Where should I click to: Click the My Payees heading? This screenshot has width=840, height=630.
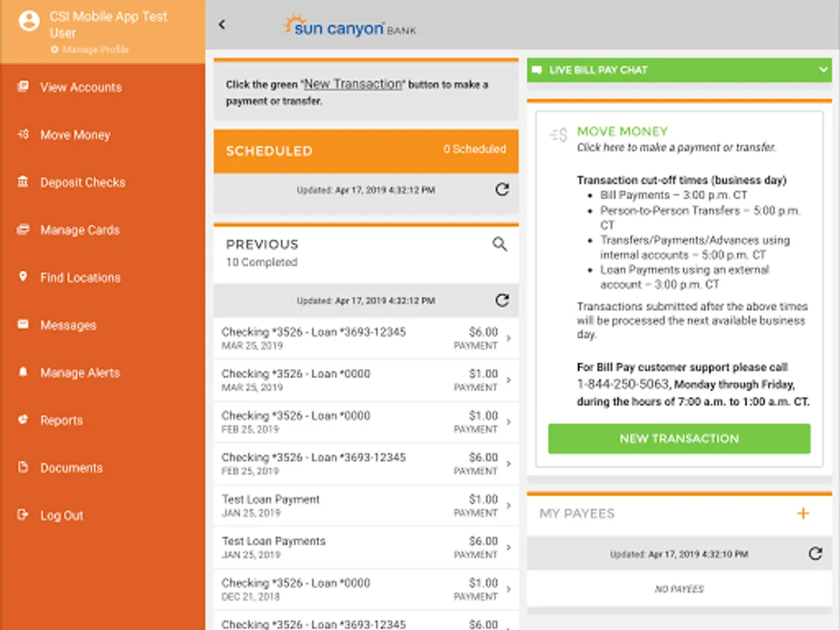tap(577, 514)
